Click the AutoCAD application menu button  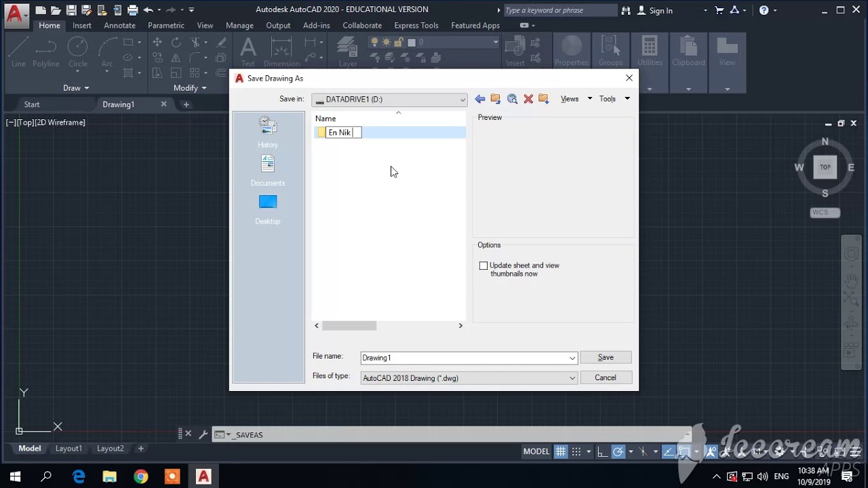coord(16,14)
